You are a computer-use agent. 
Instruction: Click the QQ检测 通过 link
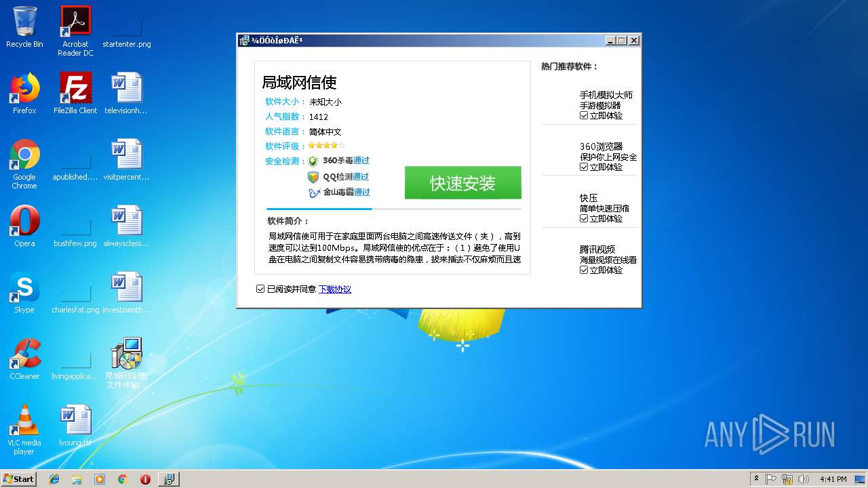361,177
